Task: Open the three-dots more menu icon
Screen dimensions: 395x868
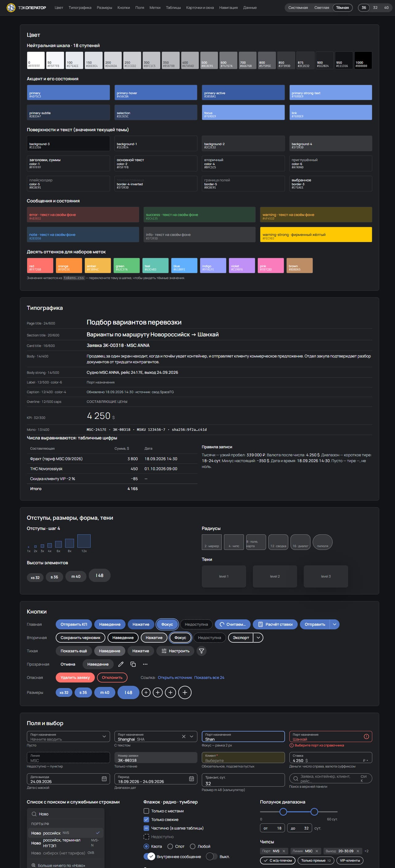Action: (145, 664)
